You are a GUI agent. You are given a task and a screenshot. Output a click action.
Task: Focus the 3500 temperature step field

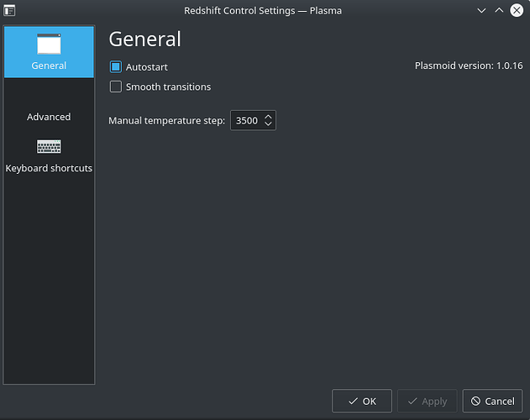pos(247,120)
